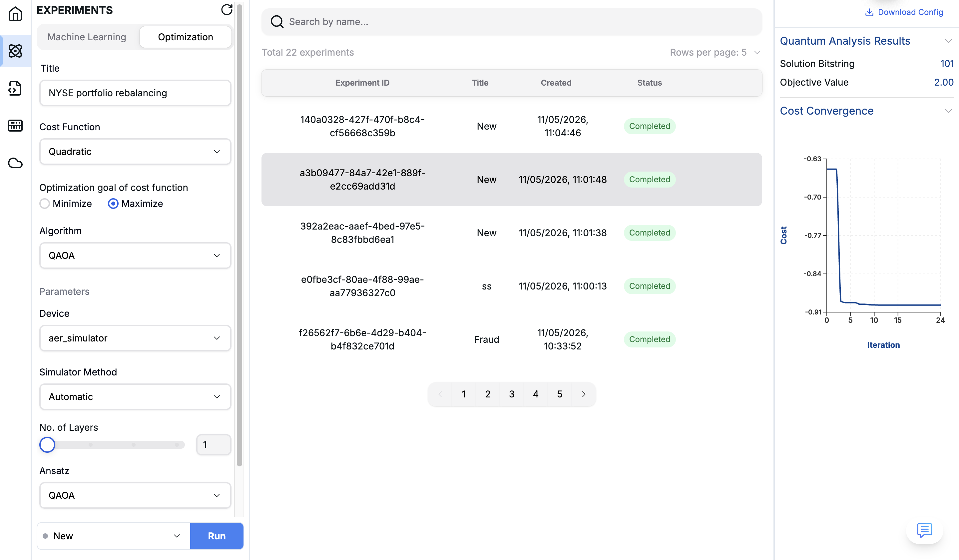Screen dimensions: 959x560
Task: Click Completed badge of the Fraud experiment
Action: (650, 339)
